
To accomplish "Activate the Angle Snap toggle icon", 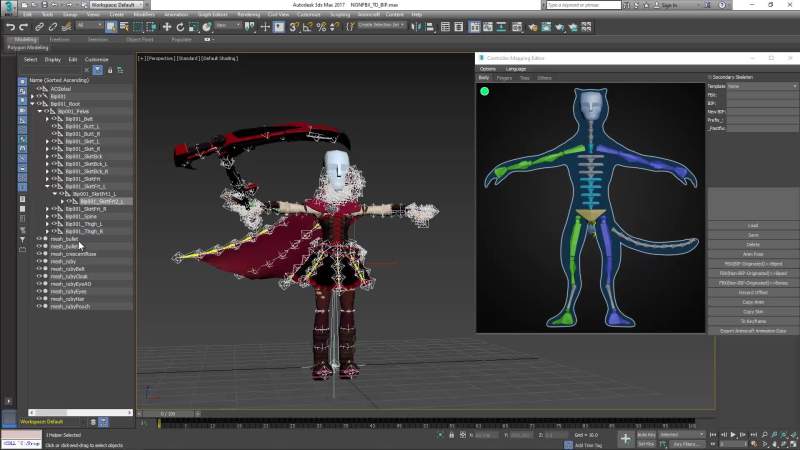I will tap(307, 27).
